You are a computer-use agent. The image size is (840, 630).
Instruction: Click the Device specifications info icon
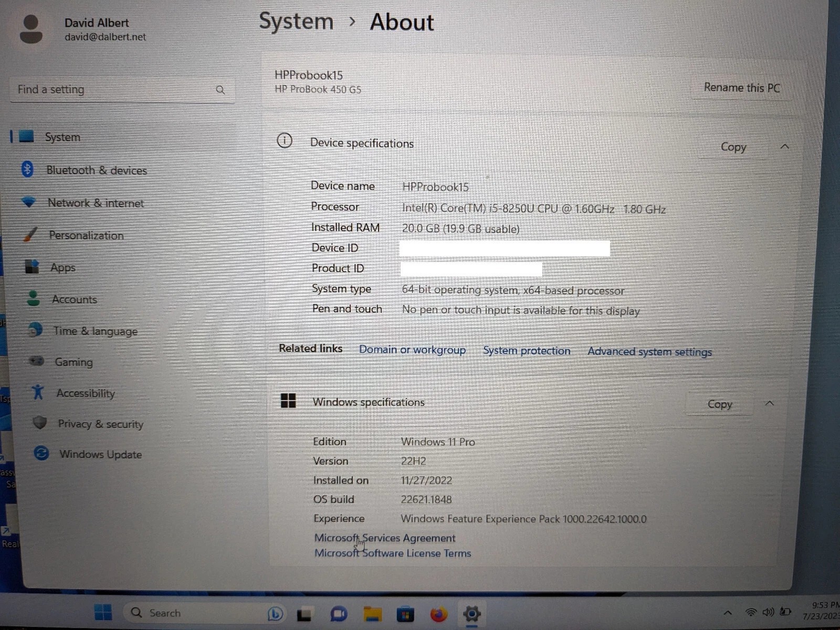pyautogui.click(x=285, y=141)
